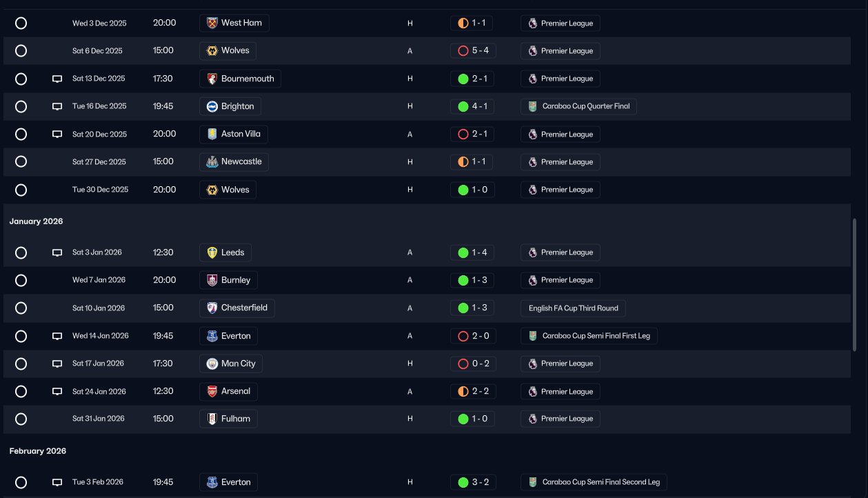Click the half-orange draw indicator for Arsenal 2-2

(463, 391)
